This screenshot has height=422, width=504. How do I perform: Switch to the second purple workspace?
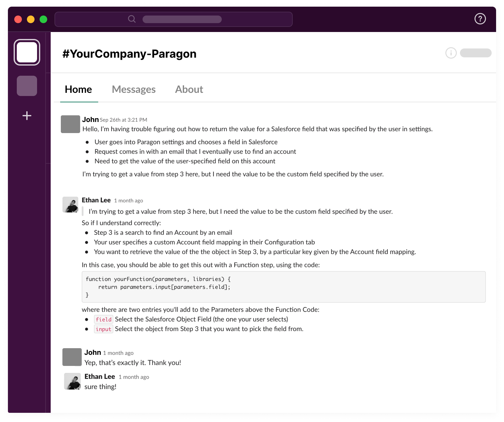(27, 86)
